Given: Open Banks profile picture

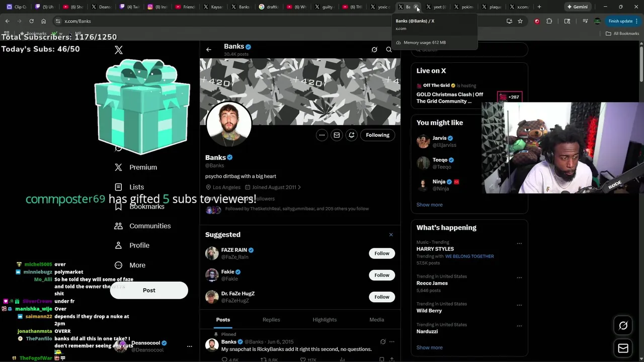Looking at the screenshot, I should coord(229,124).
